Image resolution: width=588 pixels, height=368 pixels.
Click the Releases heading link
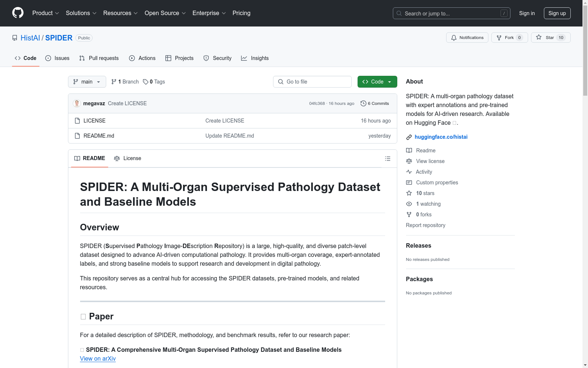tap(419, 245)
